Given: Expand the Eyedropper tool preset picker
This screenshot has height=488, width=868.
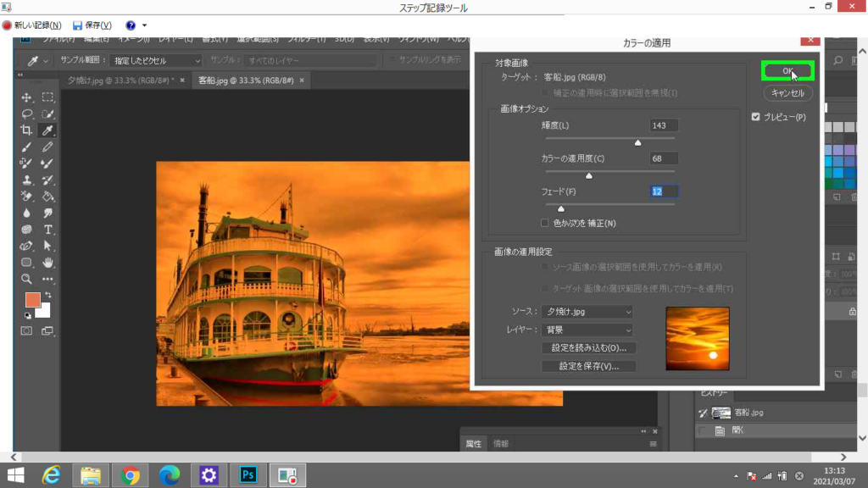Looking at the screenshot, I should pyautogui.click(x=46, y=61).
